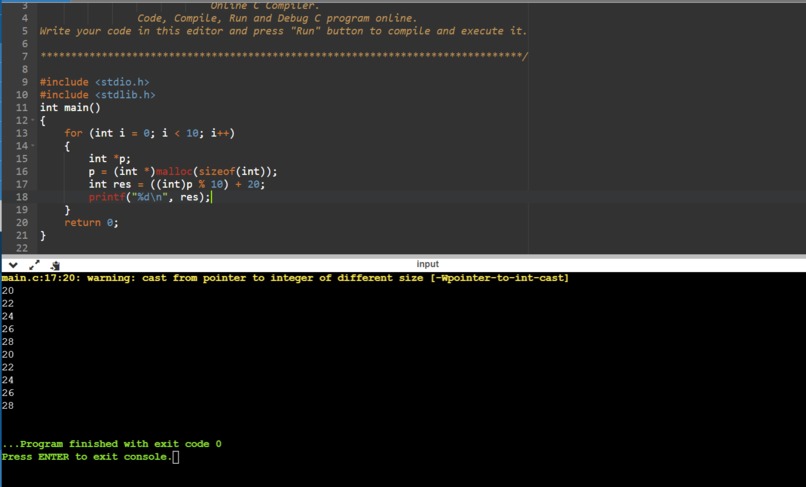Place cursor on '#include <stdlib.h>' line

(98, 95)
